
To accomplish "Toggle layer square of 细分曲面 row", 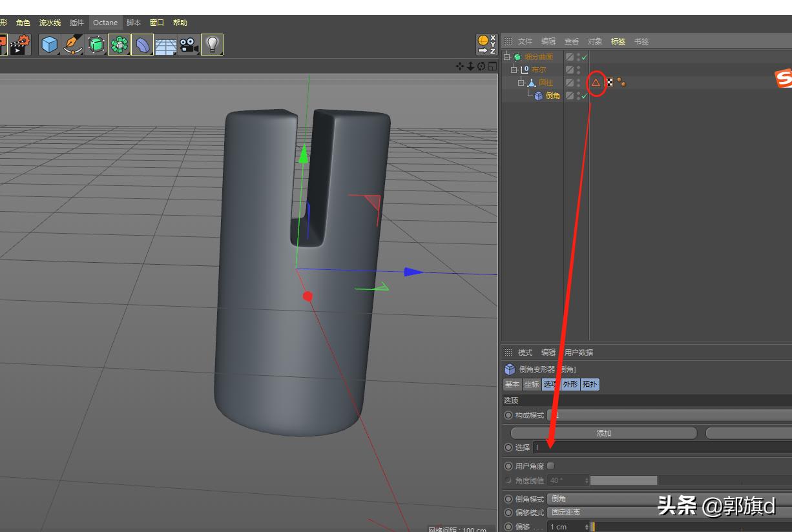I will [x=570, y=57].
